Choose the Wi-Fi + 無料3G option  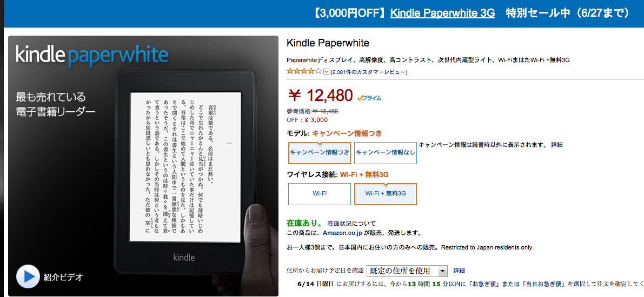(x=385, y=194)
